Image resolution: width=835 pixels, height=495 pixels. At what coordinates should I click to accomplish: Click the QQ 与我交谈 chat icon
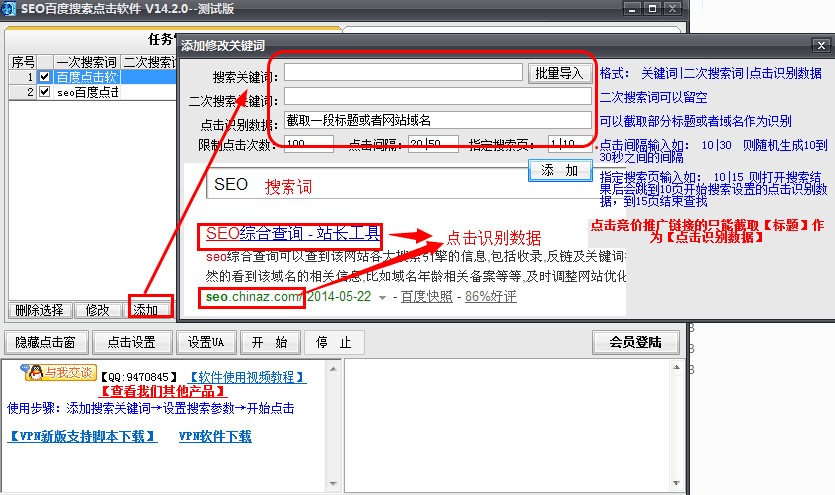pyautogui.click(x=58, y=374)
